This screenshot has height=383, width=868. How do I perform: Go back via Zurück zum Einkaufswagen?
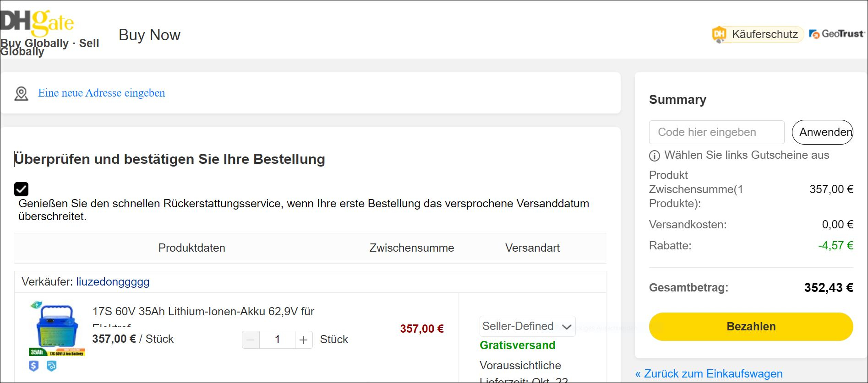pos(709,373)
